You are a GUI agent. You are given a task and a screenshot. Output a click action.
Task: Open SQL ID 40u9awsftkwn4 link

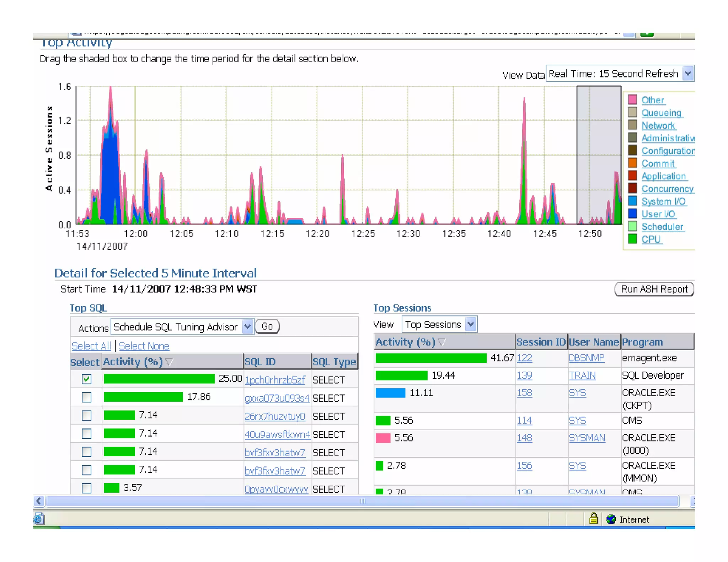(277, 434)
